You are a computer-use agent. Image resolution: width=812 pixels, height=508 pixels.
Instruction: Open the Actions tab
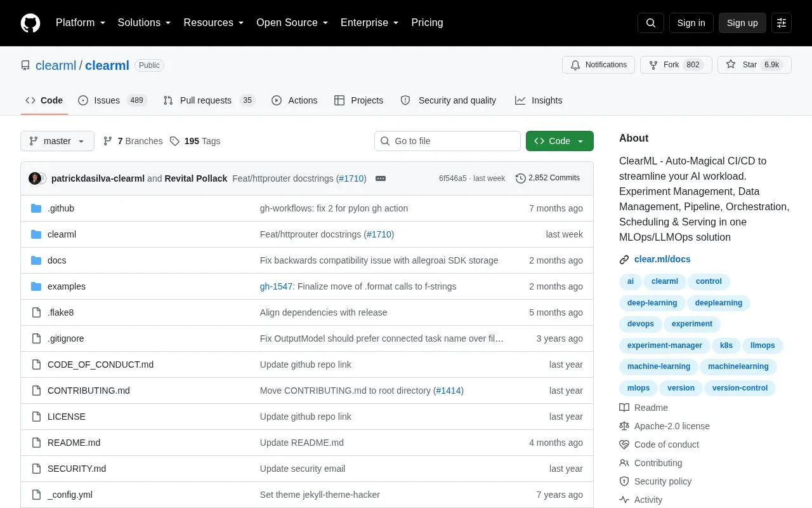pos(294,100)
